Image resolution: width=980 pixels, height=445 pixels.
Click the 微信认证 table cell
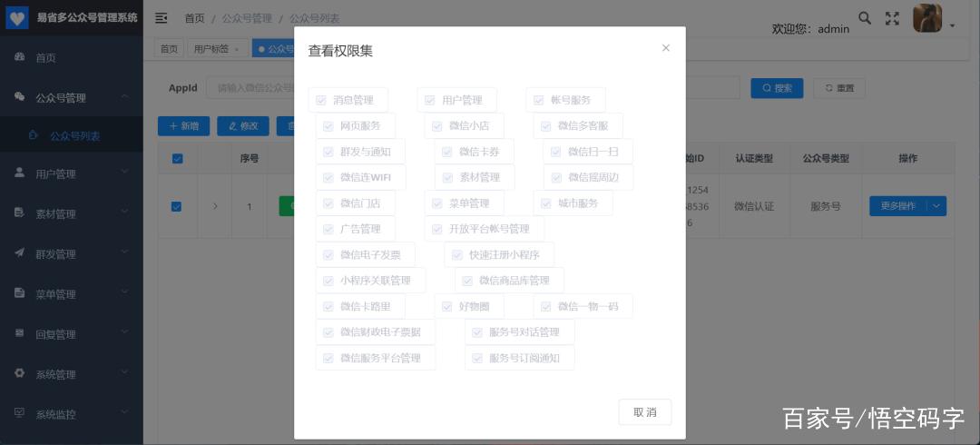tap(754, 206)
